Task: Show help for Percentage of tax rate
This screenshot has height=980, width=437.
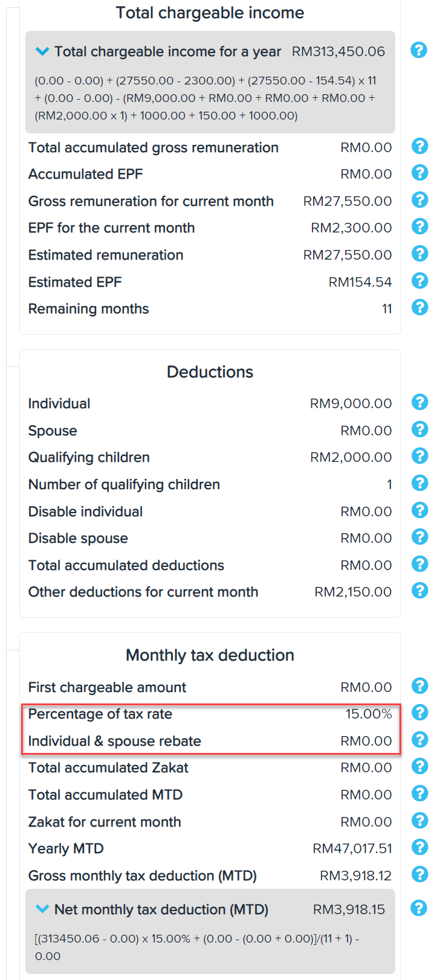Action: pos(419,713)
